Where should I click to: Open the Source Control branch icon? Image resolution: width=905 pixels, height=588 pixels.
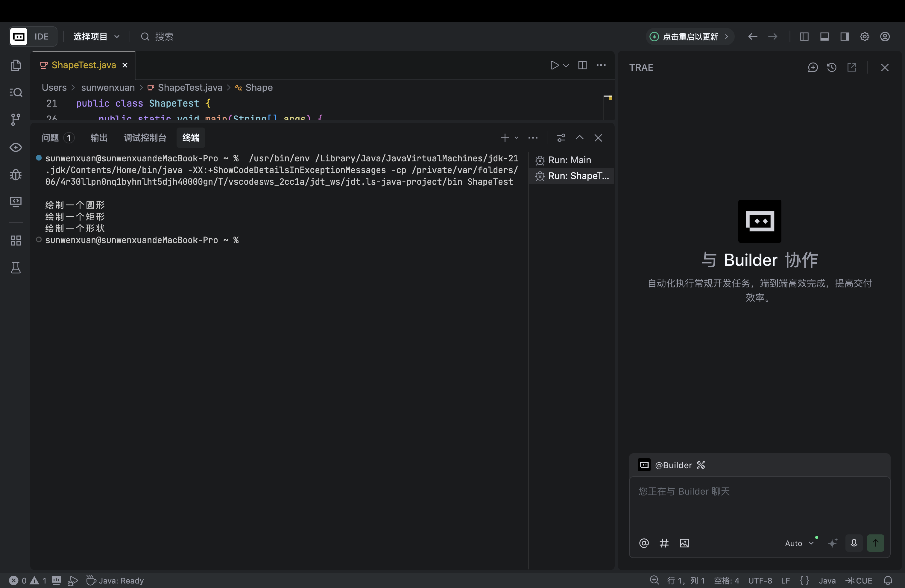point(16,120)
